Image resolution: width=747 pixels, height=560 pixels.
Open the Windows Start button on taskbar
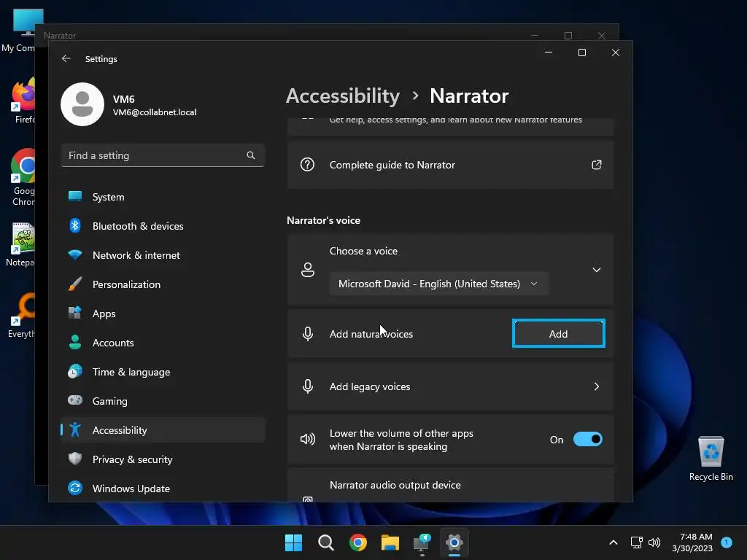293,542
